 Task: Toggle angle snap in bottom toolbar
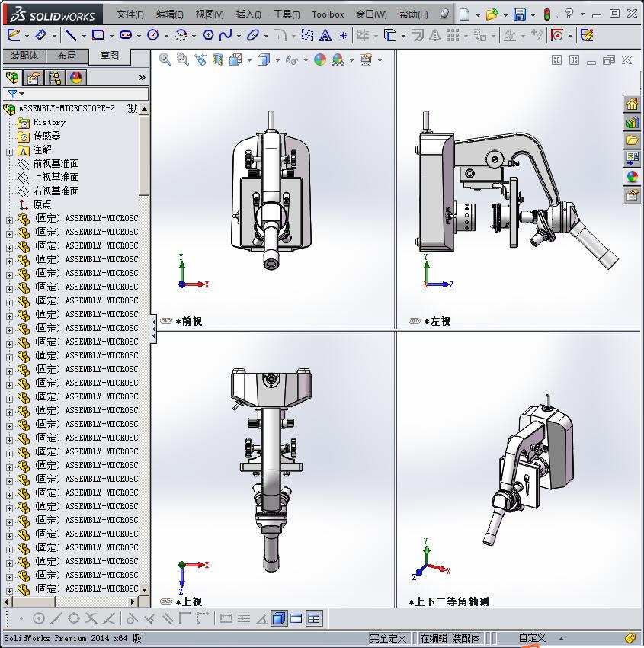[x=261, y=619]
